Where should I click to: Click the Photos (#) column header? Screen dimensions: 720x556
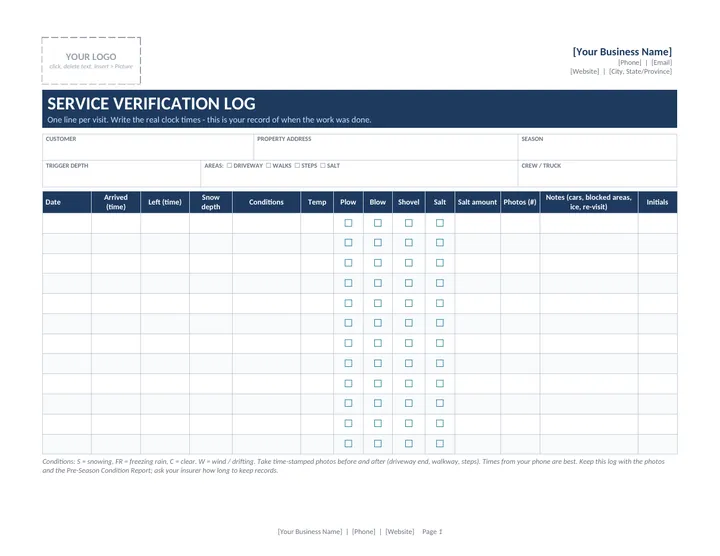[520, 202]
